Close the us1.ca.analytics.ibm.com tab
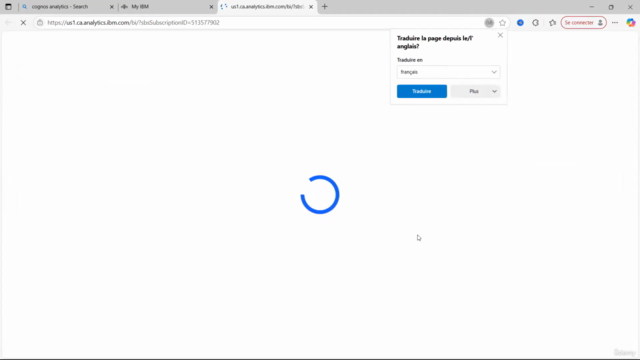This screenshot has width=640, height=360. click(311, 7)
